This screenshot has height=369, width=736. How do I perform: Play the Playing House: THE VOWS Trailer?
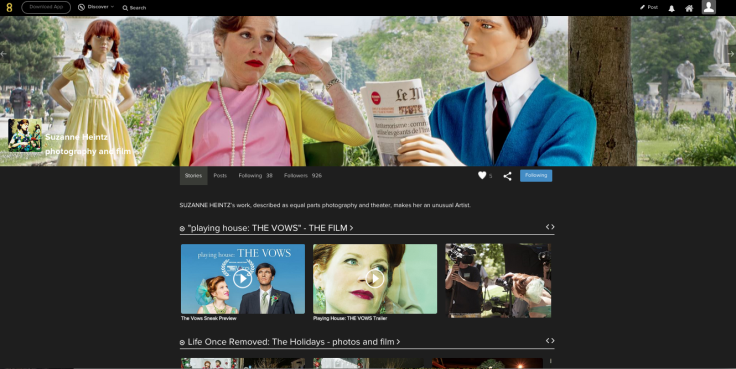click(375, 279)
